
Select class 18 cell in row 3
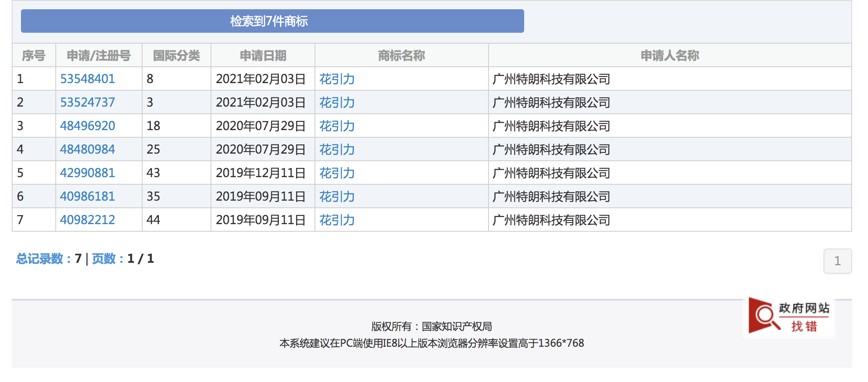(x=177, y=126)
